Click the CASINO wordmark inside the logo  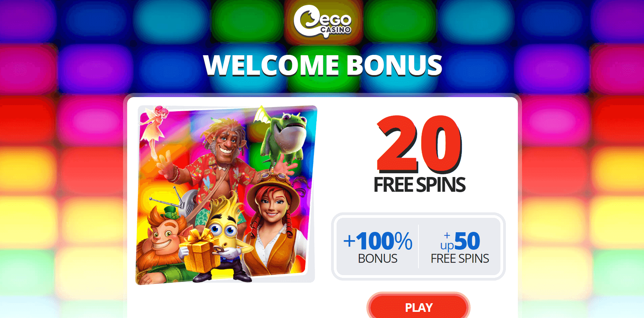pos(336,30)
